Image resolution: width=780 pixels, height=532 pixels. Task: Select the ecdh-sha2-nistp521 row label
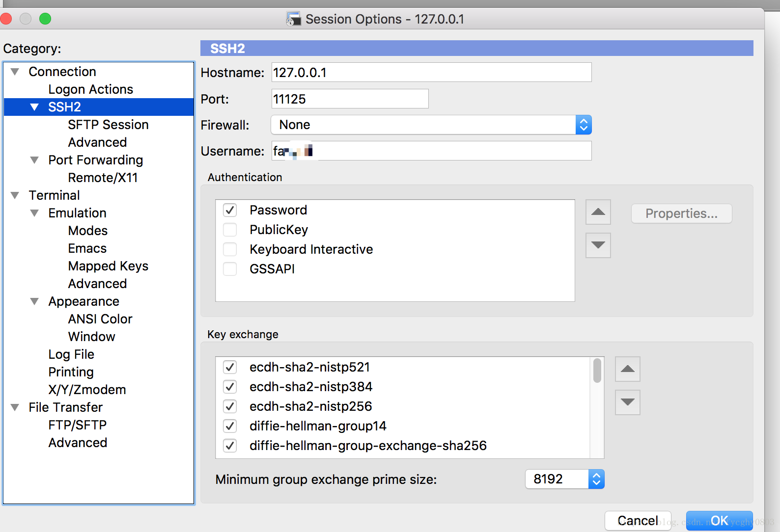tap(310, 367)
